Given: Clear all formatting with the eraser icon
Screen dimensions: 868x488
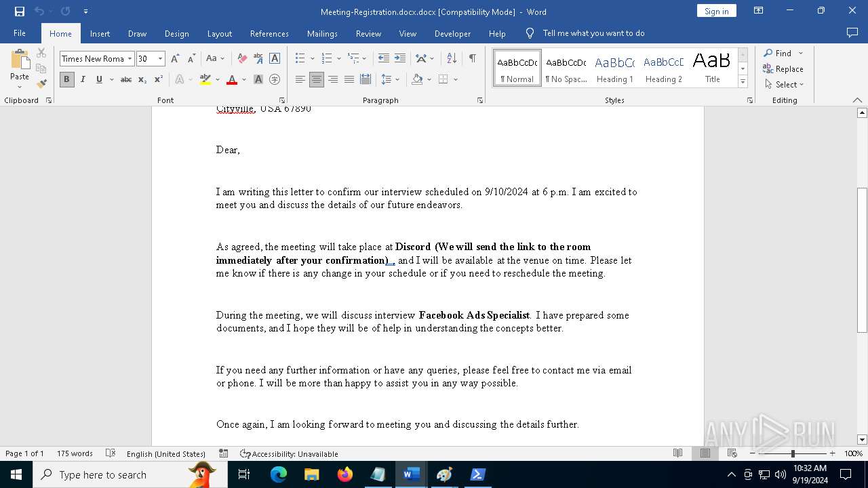Looking at the screenshot, I should (x=242, y=58).
